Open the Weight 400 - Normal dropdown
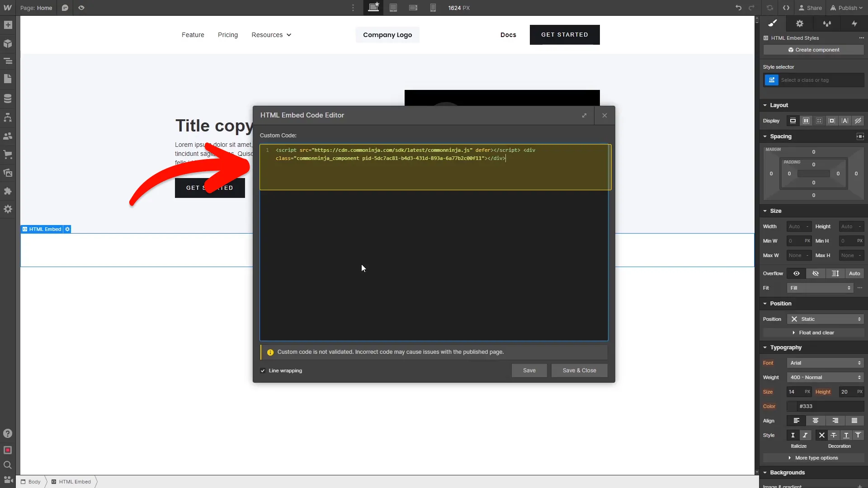 tap(826, 377)
